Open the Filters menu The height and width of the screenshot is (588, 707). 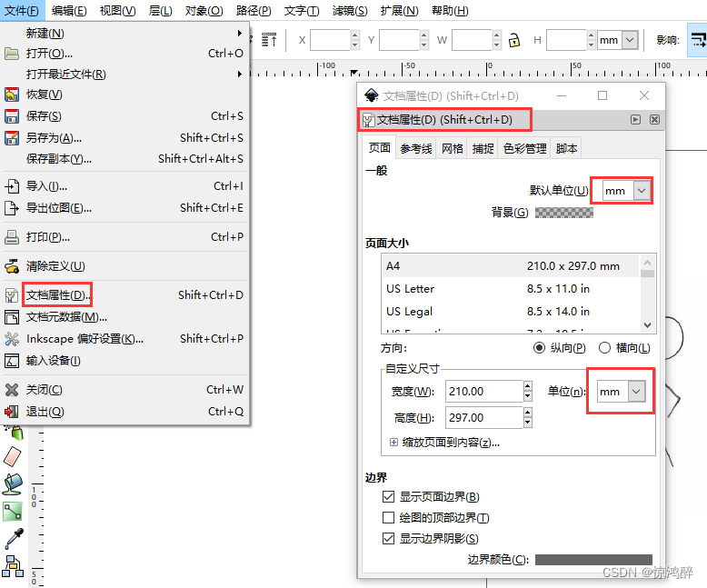[350, 10]
